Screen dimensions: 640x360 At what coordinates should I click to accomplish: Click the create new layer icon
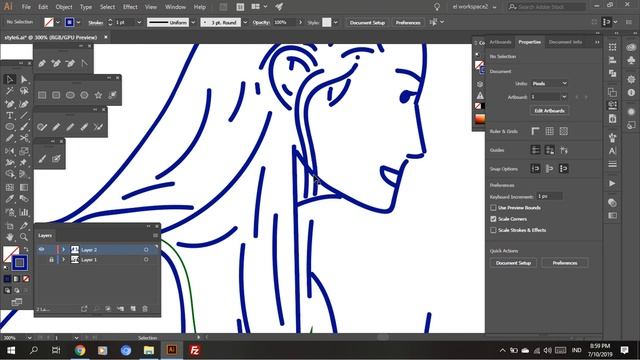(x=133, y=309)
